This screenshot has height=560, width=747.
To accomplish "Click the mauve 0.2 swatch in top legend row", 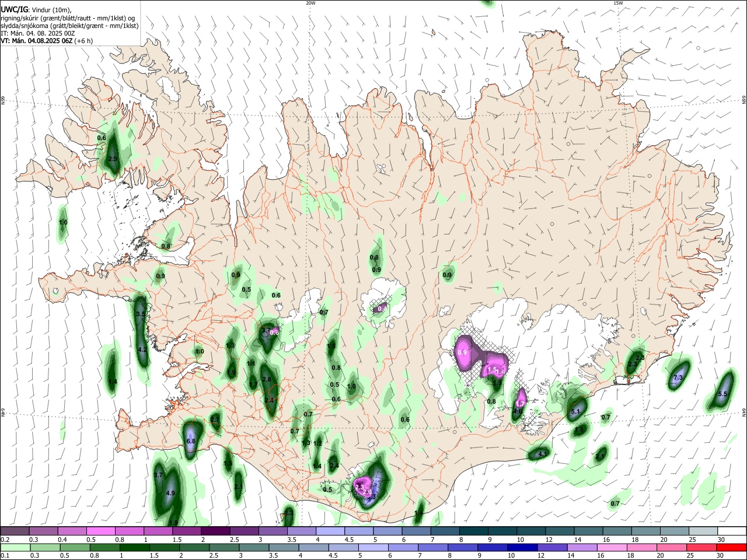I will point(15,531).
